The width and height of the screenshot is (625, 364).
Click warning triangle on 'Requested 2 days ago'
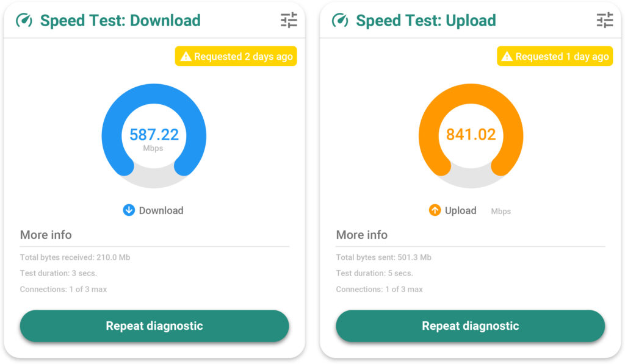tap(186, 57)
